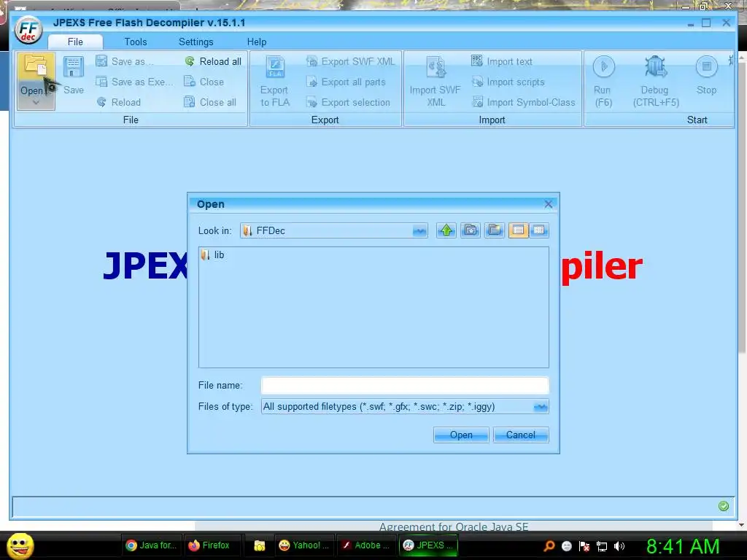
Task: Expand the Look in FFDec dropdown
Action: [x=419, y=231]
